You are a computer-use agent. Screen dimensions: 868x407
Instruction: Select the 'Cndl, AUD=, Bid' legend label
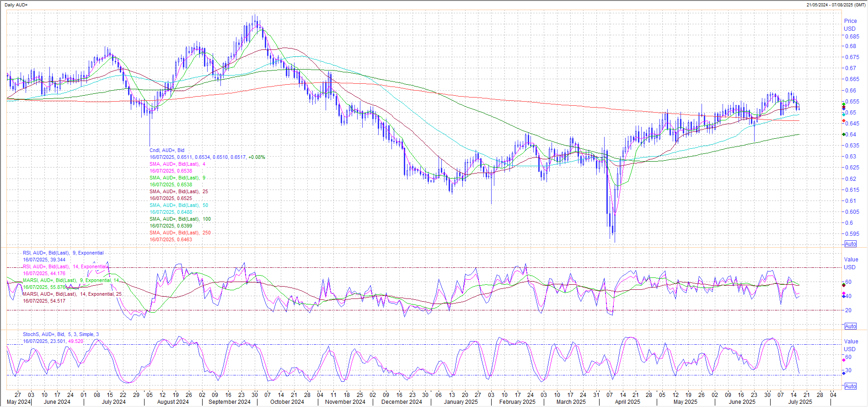(x=167, y=150)
